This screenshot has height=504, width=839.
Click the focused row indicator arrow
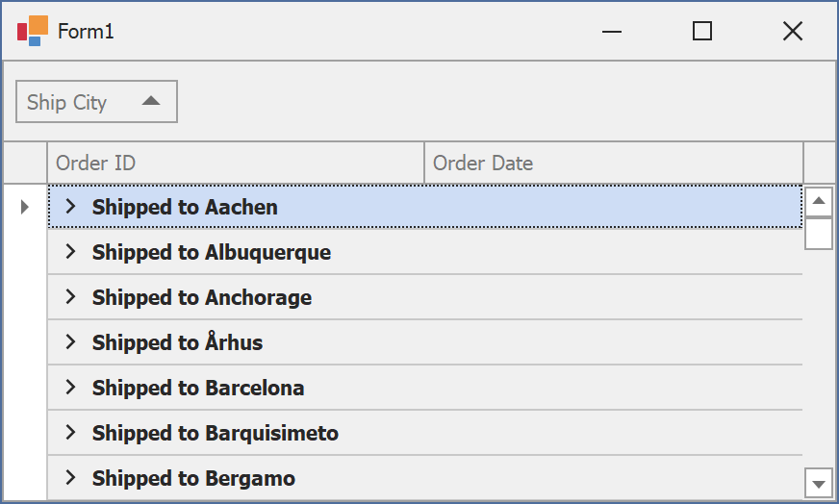[x=25, y=207]
